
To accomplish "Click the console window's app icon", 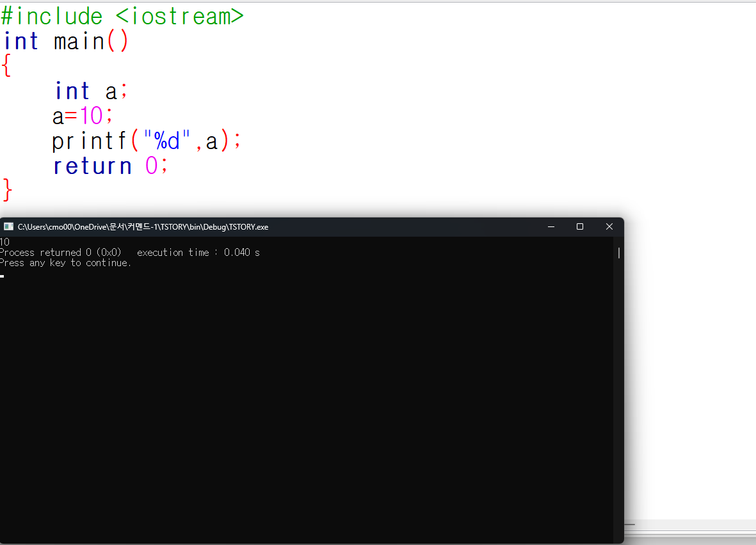I will 8,226.
